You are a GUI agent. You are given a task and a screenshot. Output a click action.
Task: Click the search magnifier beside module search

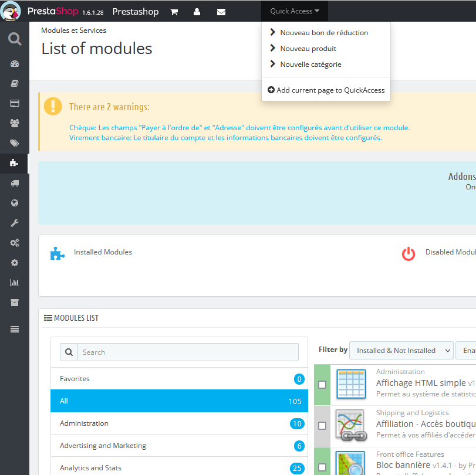tap(69, 352)
